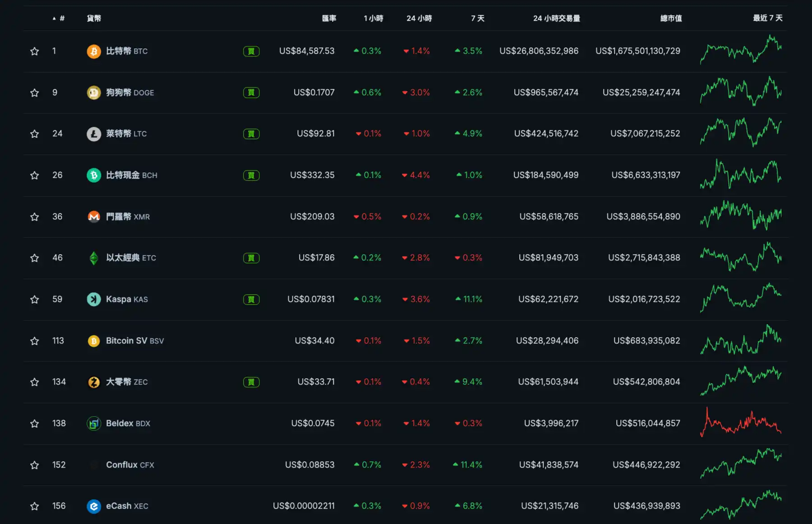Sort by 24 小時交易量 column header
812x524 pixels.
(556, 19)
